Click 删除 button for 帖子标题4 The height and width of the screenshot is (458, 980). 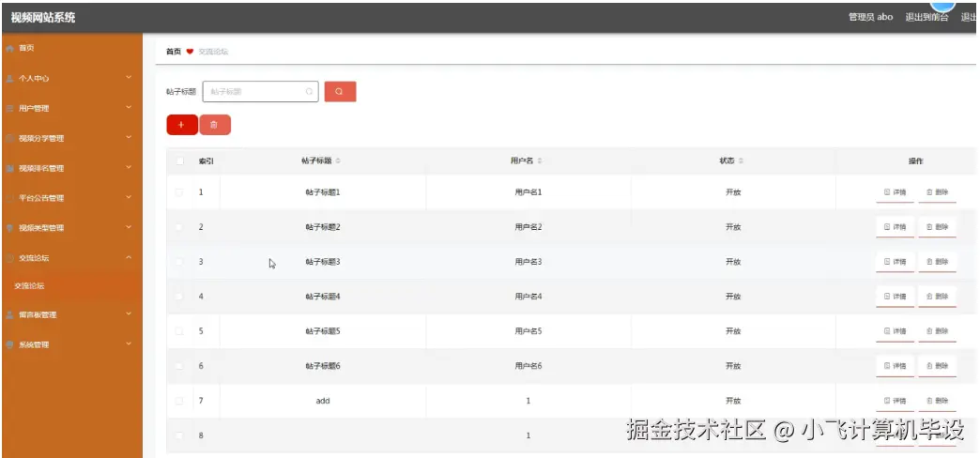[937, 297]
